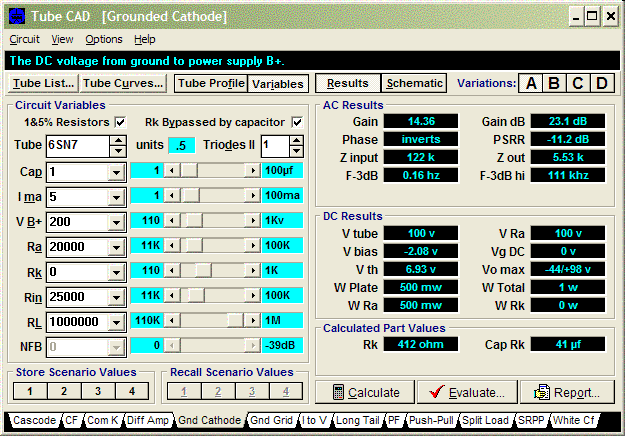Click the units value .5 field
Image resolution: width=625 pixels, height=436 pixels.
[182, 146]
